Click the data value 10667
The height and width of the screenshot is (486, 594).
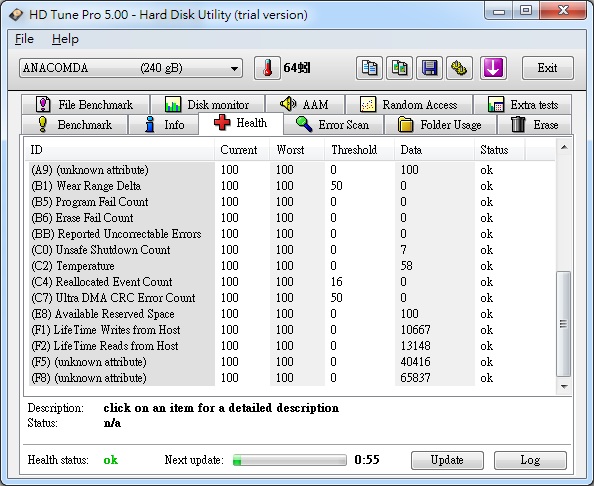[416, 330]
